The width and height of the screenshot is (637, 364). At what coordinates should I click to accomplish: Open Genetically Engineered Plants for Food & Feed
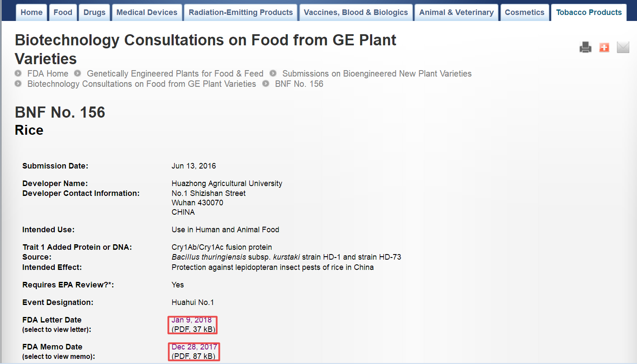click(175, 74)
